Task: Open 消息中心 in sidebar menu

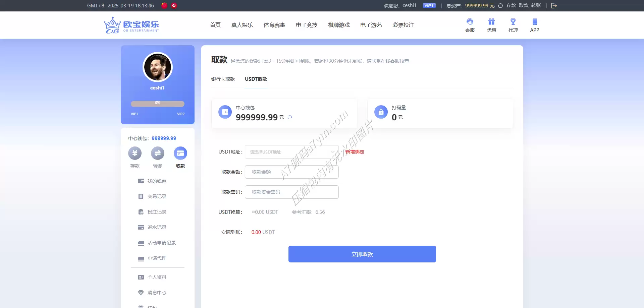Action: point(152,293)
